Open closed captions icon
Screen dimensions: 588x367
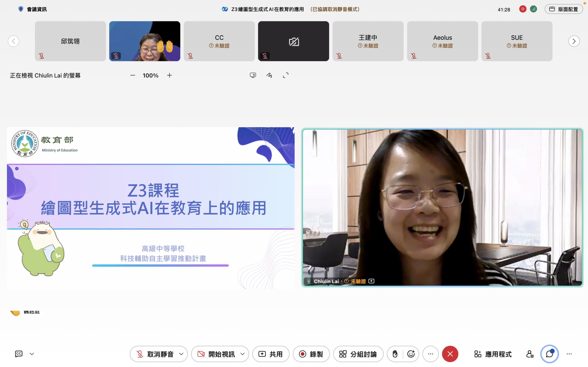pyautogui.click(x=19, y=354)
